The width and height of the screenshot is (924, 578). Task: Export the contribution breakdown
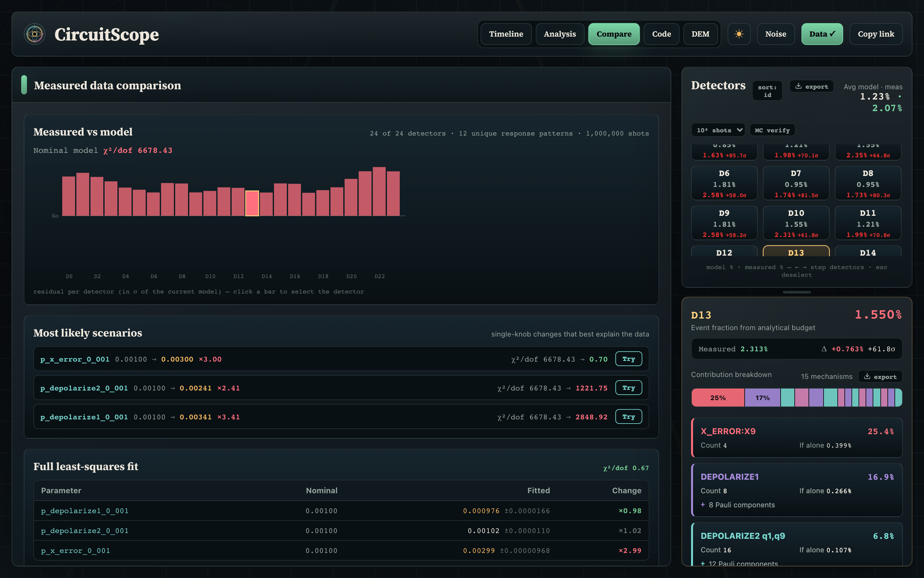coord(880,377)
